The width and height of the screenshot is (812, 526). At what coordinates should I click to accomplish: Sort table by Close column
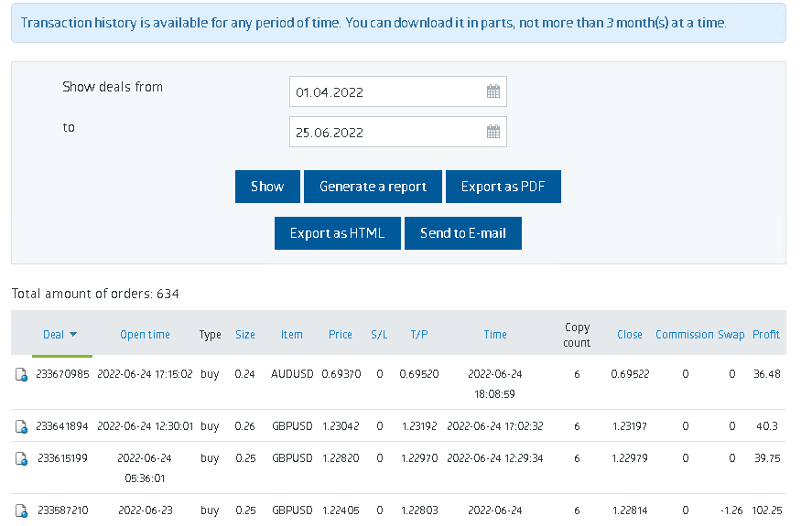tap(630, 335)
